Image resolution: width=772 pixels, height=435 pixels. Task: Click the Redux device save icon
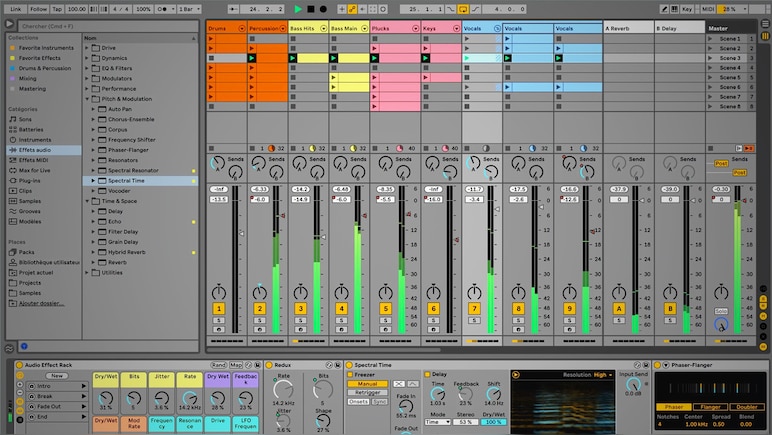338,365
